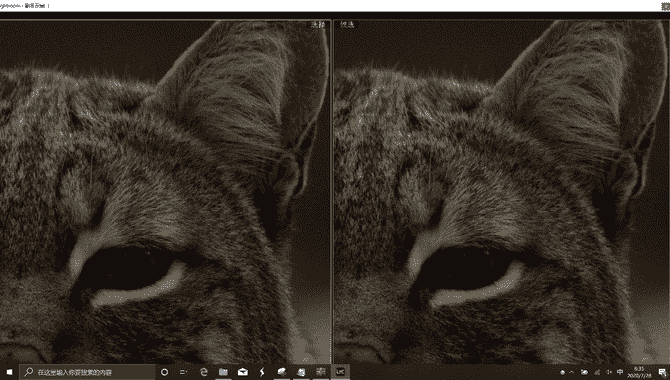Click the label atop the left image

(318, 25)
